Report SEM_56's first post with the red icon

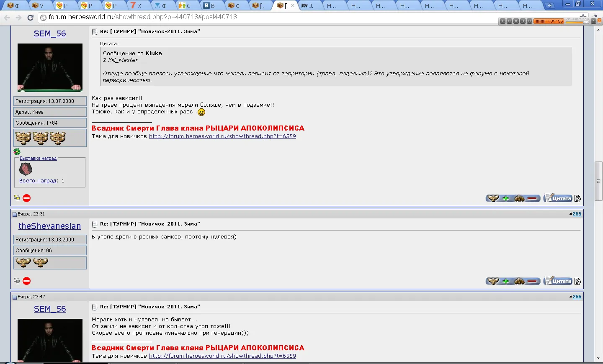[26, 198]
